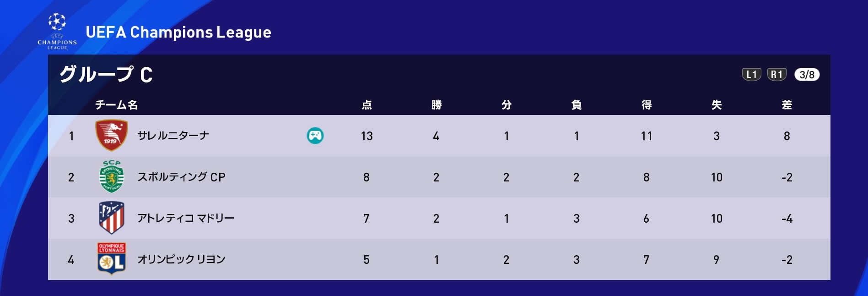
Task: Select the オリンピック リヨン team name
Action: pos(182,259)
